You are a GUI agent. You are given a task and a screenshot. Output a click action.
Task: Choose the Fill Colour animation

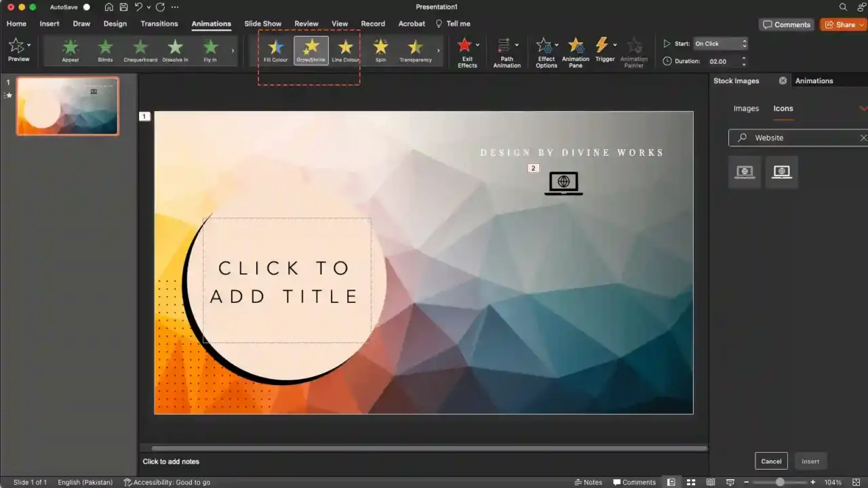coord(275,47)
